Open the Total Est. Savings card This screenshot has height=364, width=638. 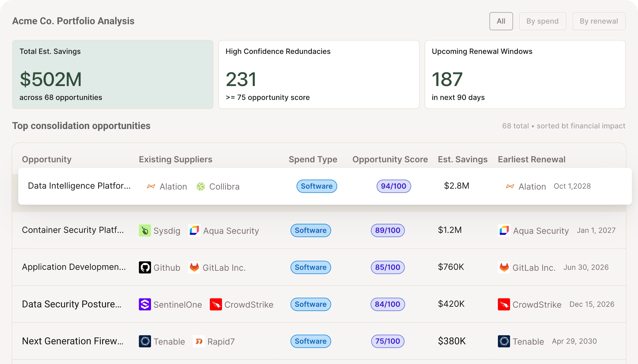[113, 74]
